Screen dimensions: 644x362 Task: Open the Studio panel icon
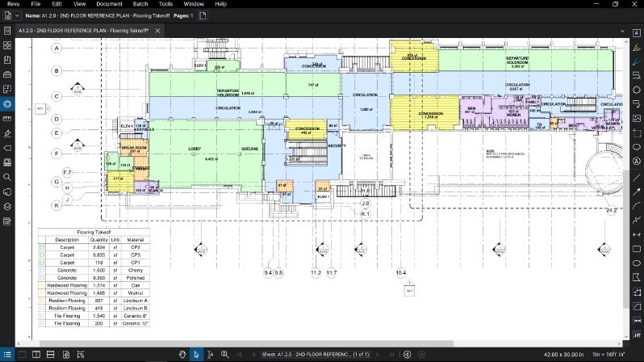[x=7, y=191]
